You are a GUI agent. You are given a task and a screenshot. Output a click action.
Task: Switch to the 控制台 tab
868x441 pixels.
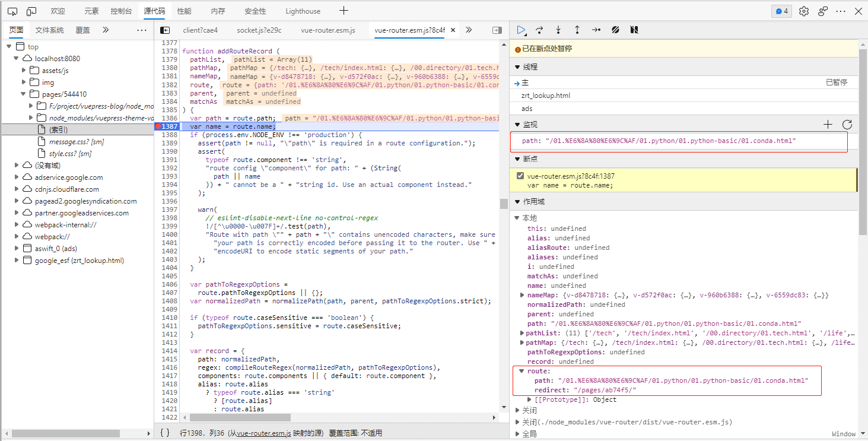point(121,11)
